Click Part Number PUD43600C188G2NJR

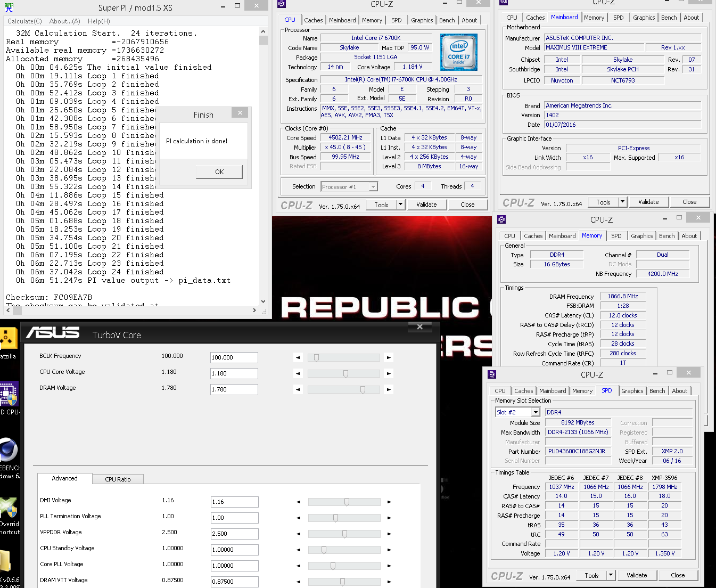click(577, 451)
